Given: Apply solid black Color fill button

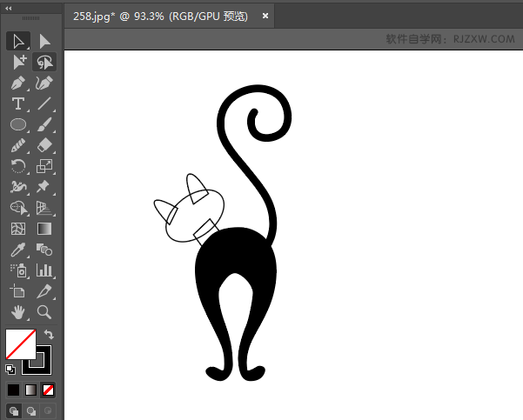Looking at the screenshot, I should [14, 390].
